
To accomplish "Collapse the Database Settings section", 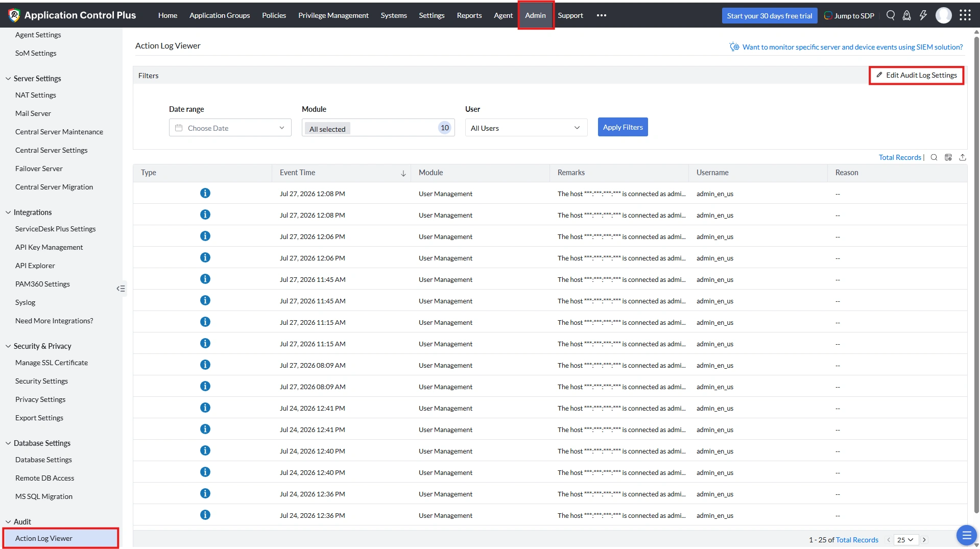I will tap(8, 443).
